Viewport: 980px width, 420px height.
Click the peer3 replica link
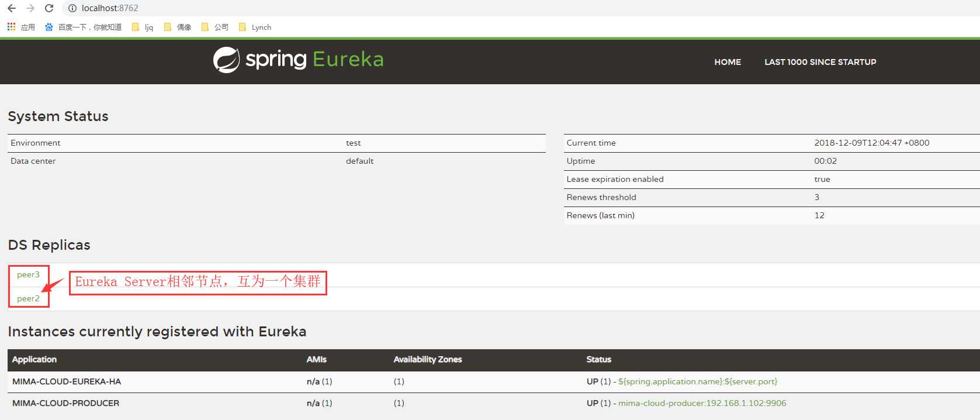[28, 274]
